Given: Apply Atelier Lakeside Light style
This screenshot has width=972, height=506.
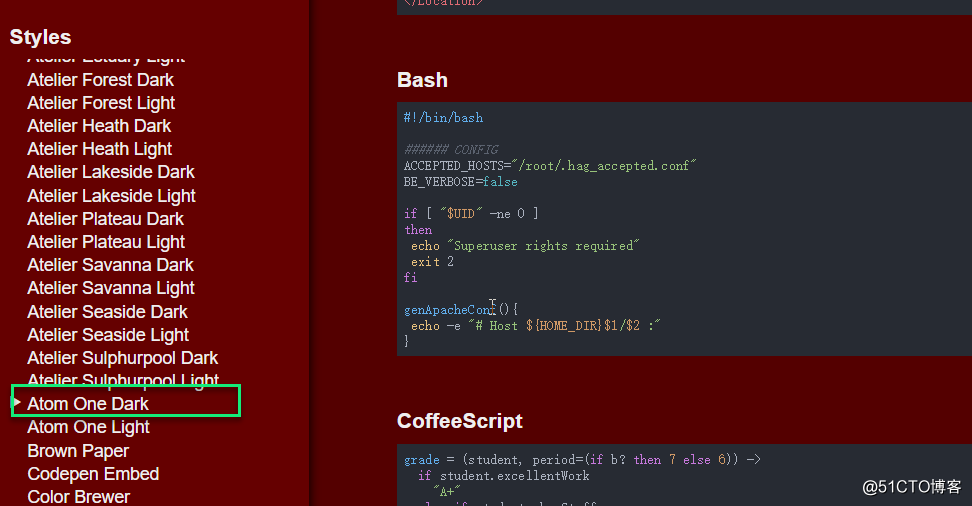Looking at the screenshot, I should point(112,196).
